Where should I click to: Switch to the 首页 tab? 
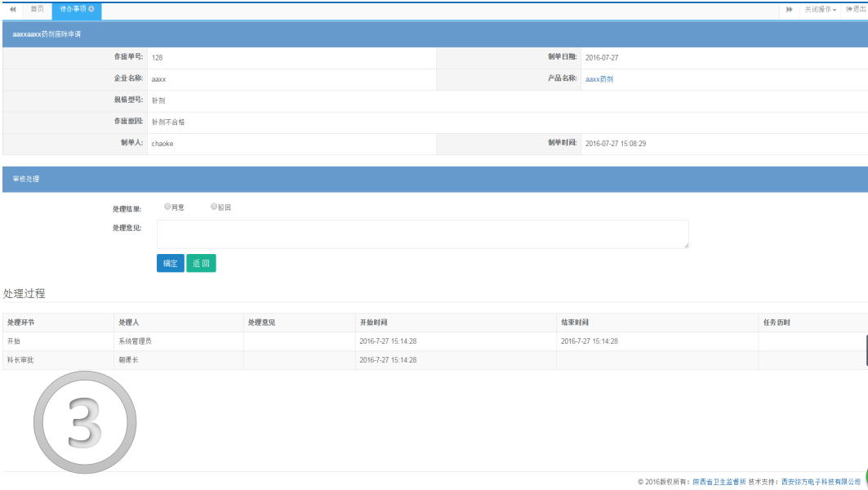point(37,9)
